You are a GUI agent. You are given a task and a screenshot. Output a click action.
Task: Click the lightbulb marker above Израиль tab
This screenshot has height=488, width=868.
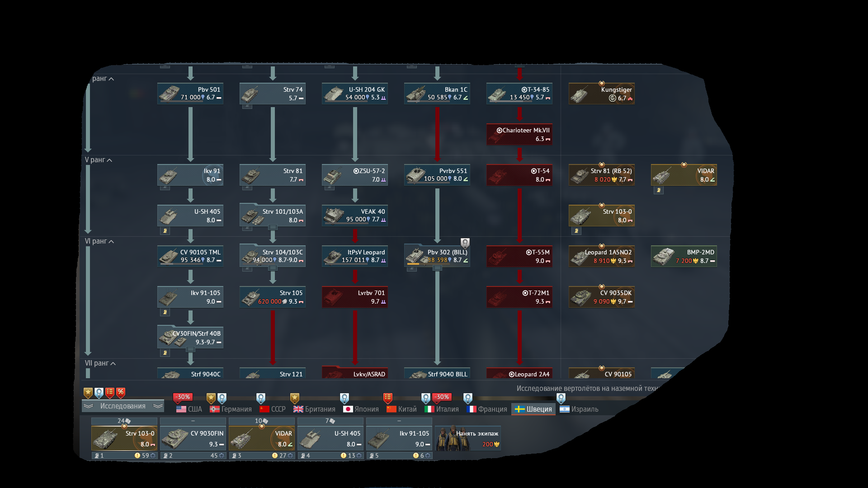pyautogui.click(x=561, y=398)
